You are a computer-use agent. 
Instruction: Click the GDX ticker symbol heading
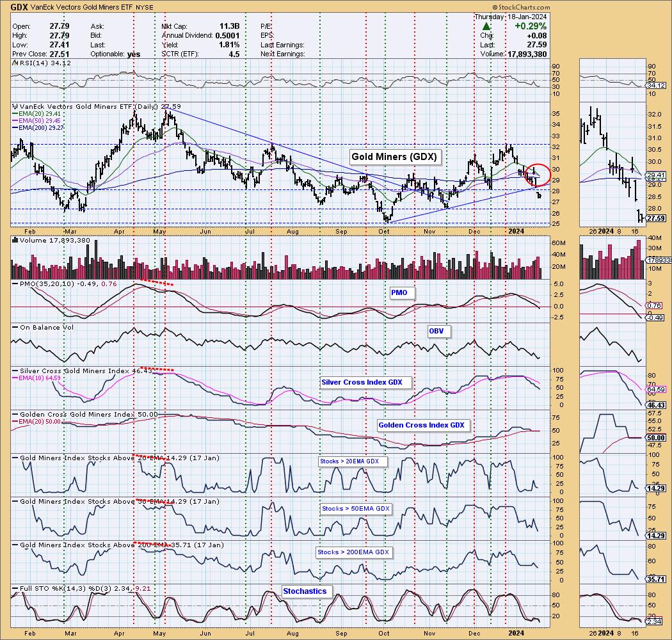pos(19,7)
